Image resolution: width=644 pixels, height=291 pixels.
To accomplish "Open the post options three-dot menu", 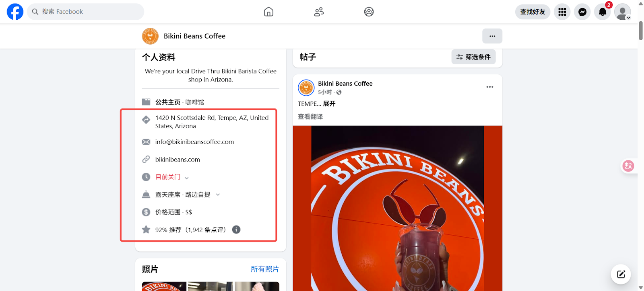I will pos(490,87).
